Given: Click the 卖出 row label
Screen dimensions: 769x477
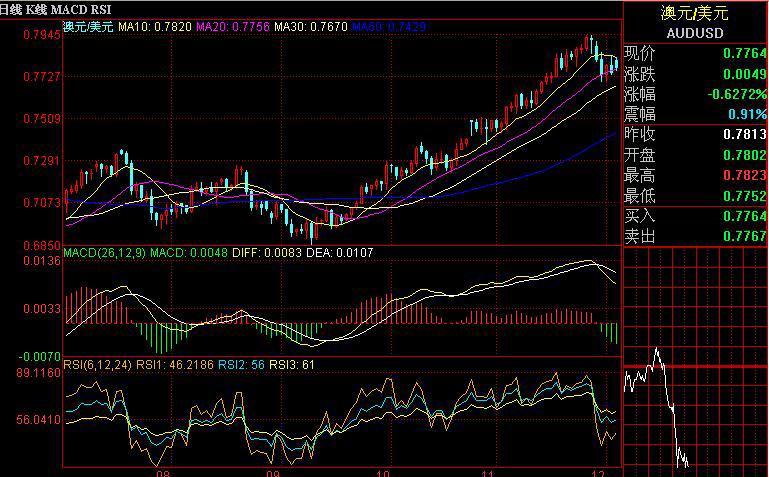Looking at the screenshot, I should pos(640,236).
